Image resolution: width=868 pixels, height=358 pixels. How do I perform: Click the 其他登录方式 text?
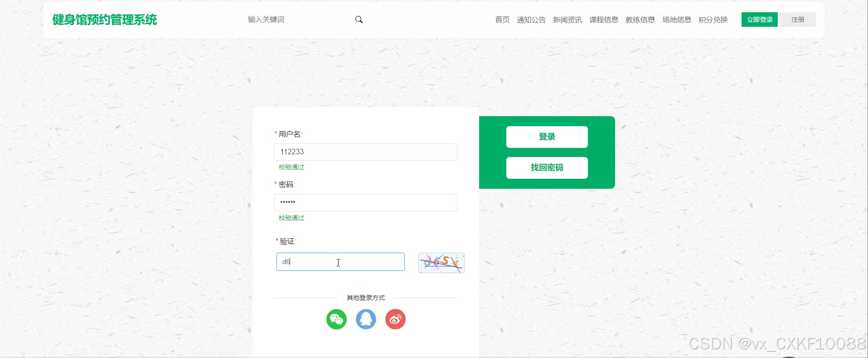click(x=366, y=298)
